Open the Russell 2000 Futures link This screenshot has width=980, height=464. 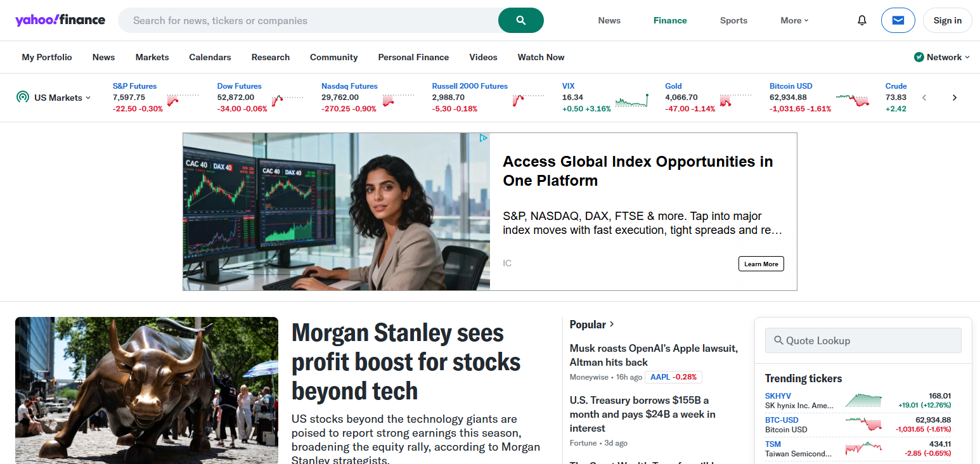(x=470, y=86)
